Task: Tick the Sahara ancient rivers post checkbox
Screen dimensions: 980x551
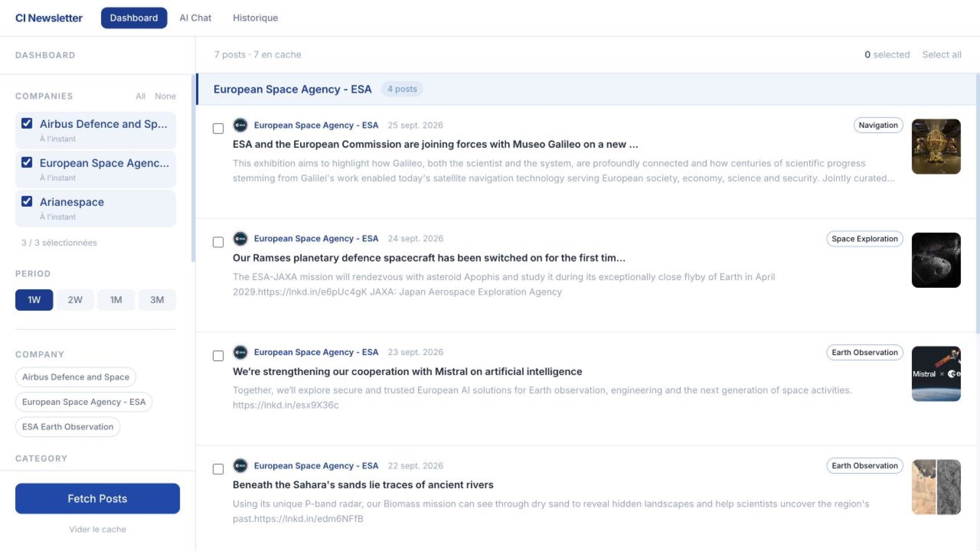Action: click(218, 469)
